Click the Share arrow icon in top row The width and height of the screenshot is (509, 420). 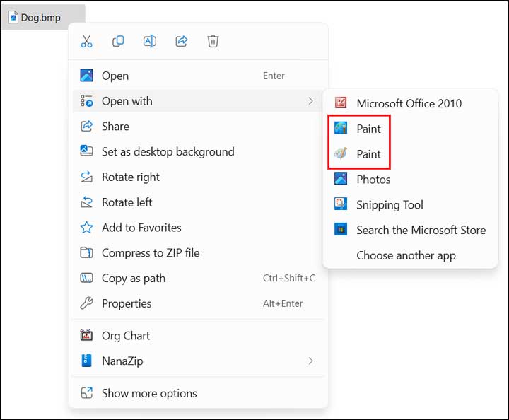pos(182,41)
